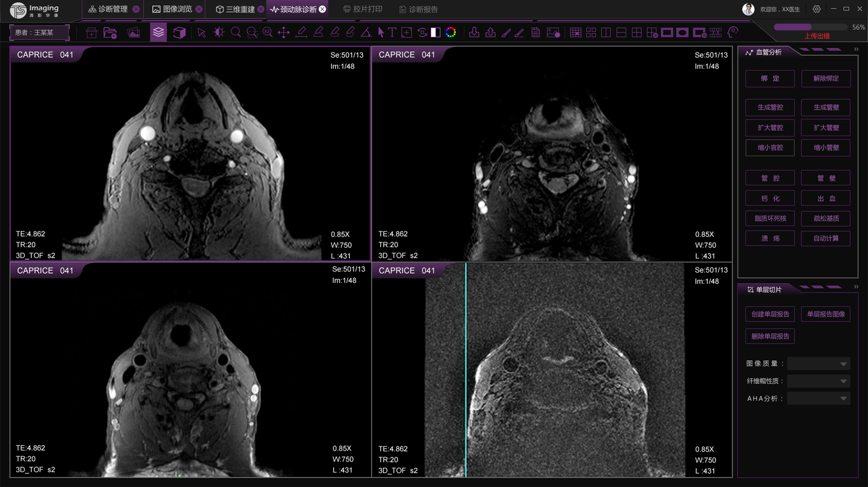Open the 图像质量 dropdown
The height and width of the screenshot is (487, 868).
click(x=818, y=363)
